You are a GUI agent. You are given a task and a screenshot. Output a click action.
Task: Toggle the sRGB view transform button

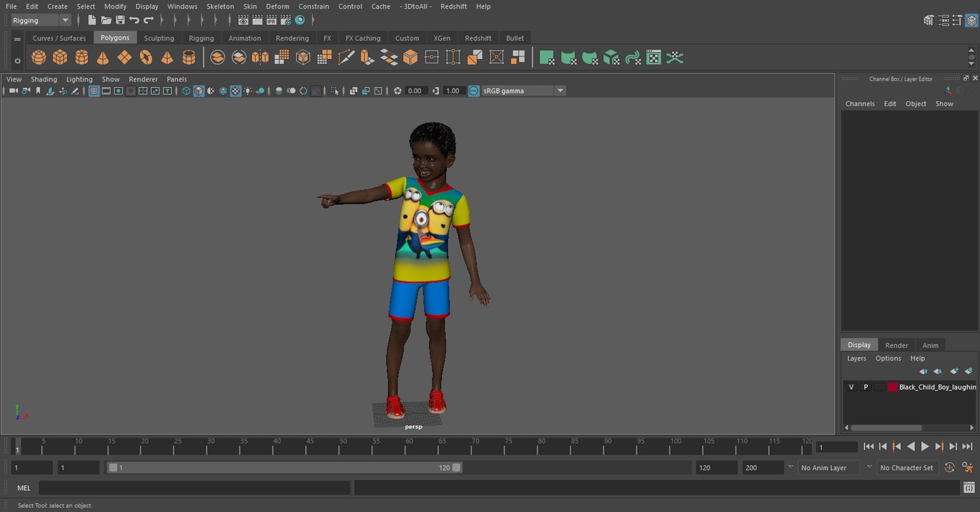coord(474,91)
